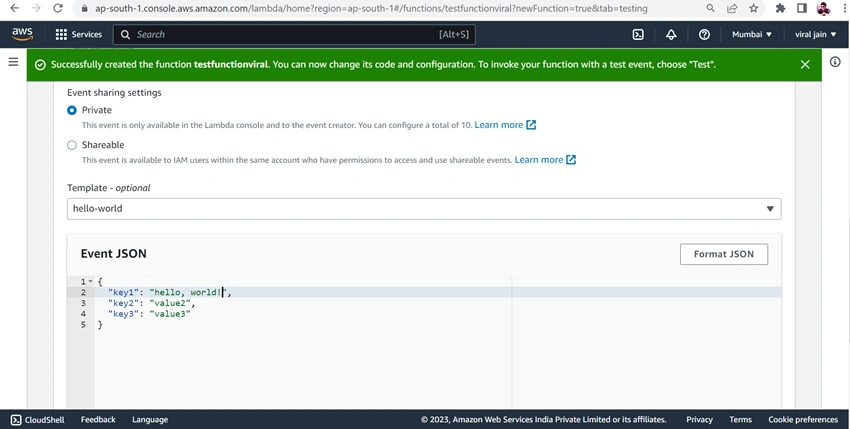Select the Private event sharing option
This screenshot has width=850, height=429.
pos(72,110)
